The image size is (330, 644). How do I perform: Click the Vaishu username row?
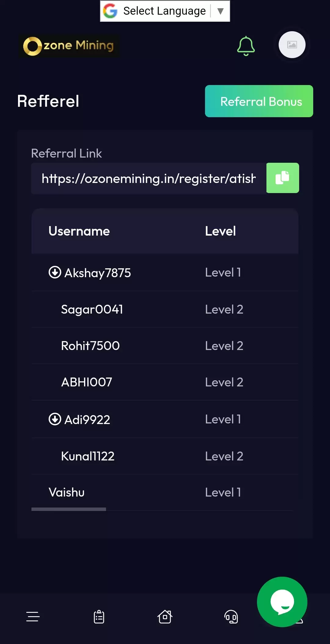pos(67,493)
